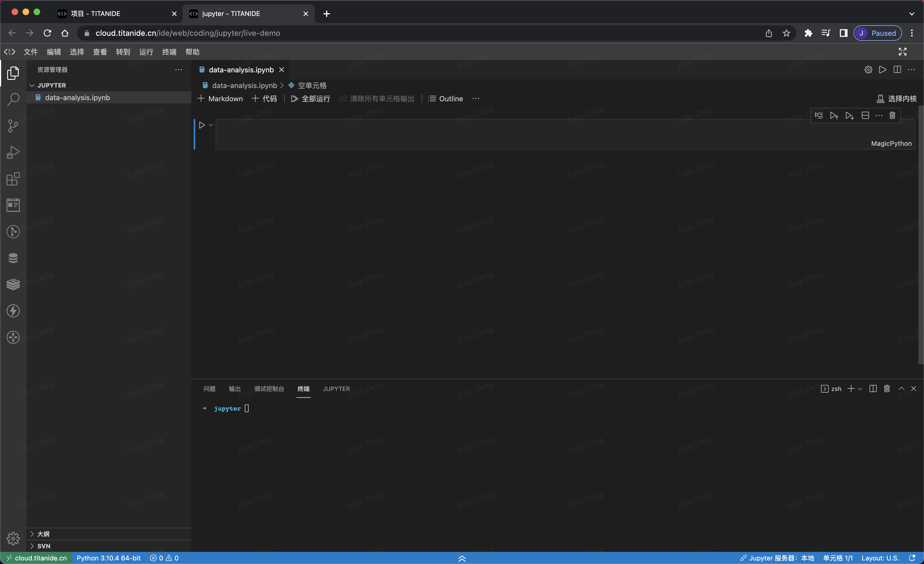924x564 pixels.
Task: Click 选择内核 to choose a kernel
Action: click(897, 99)
